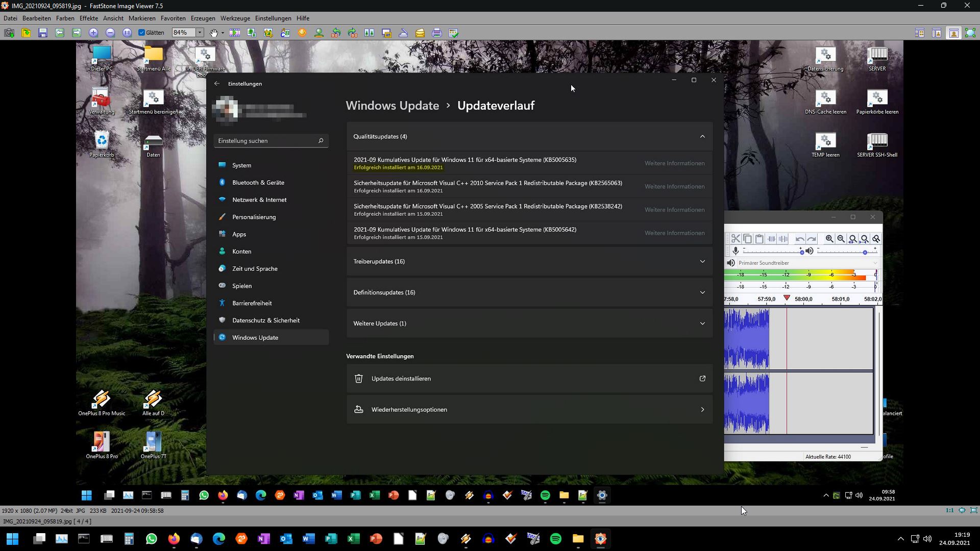Open the hand tool dropdown arrow
The width and height of the screenshot is (980, 551).
click(x=223, y=33)
